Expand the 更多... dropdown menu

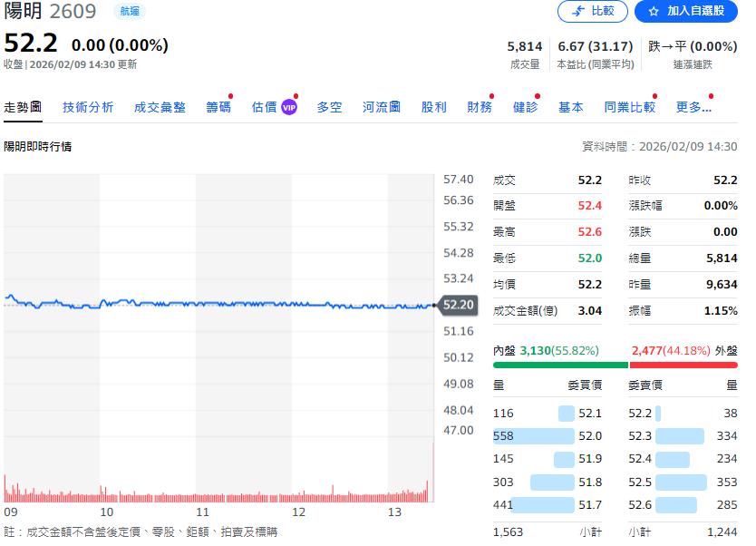[x=694, y=106]
